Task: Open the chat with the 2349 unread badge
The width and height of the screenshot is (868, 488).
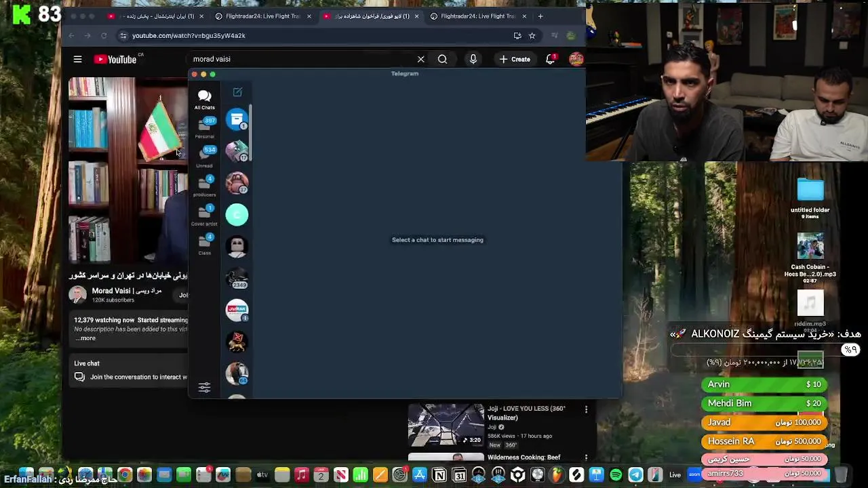Action: pos(237,278)
